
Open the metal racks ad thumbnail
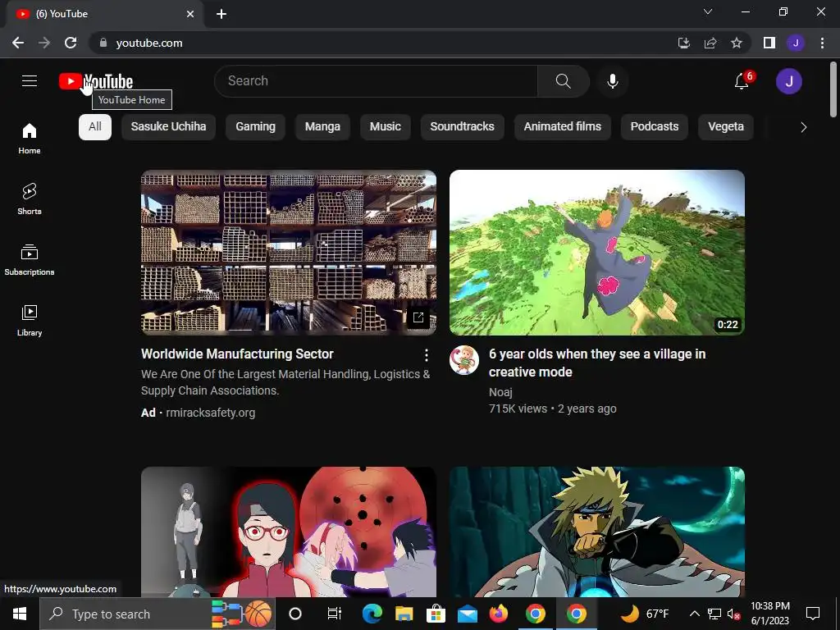coord(288,253)
